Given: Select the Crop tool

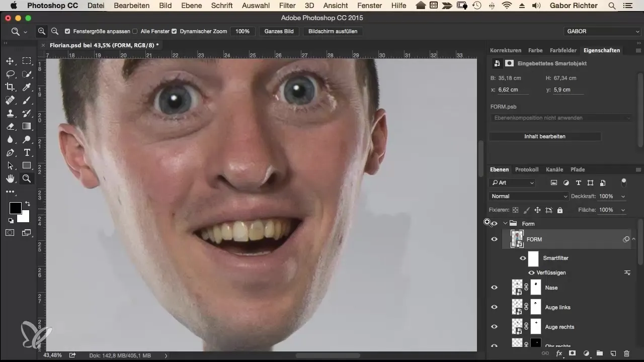Looking at the screenshot, I should click(x=10, y=87).
